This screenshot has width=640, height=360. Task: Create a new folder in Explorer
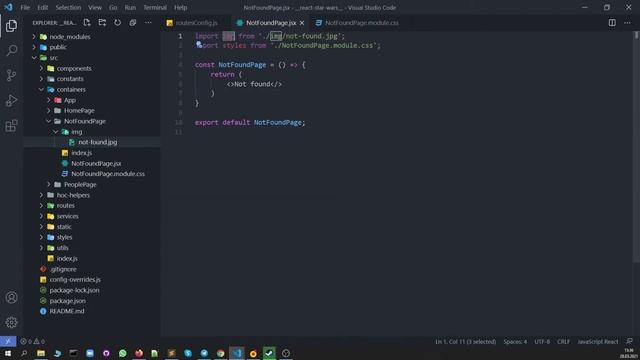[102, 23]
